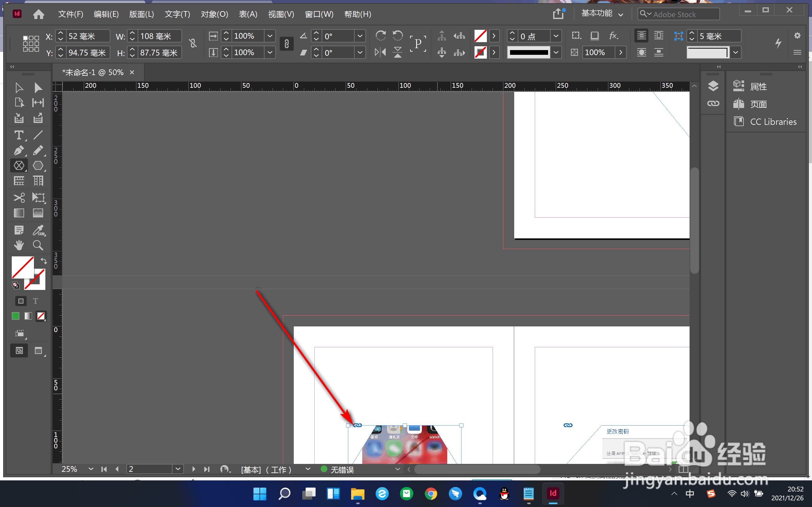Click the X position input field
The width and height of the screenshot is (812, 507).
[88, 36]
